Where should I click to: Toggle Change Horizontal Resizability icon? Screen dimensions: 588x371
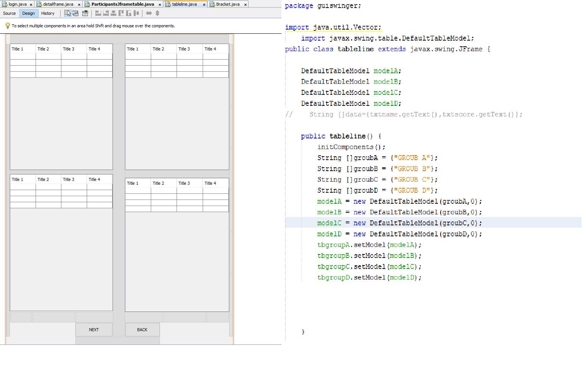point(149,13)
